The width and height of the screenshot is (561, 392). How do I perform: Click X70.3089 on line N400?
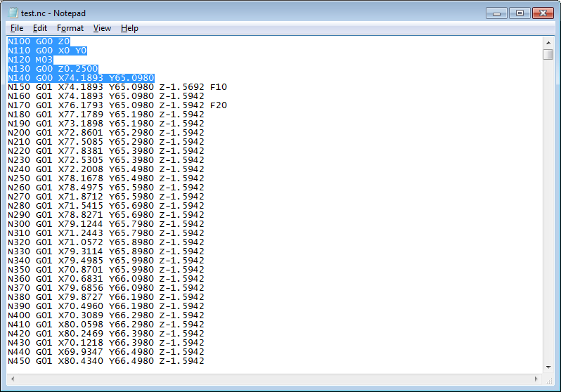point(81,315)
